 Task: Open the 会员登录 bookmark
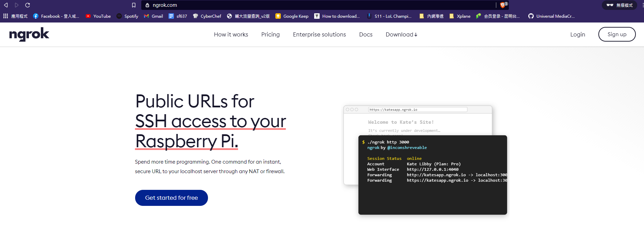point(498,16)
